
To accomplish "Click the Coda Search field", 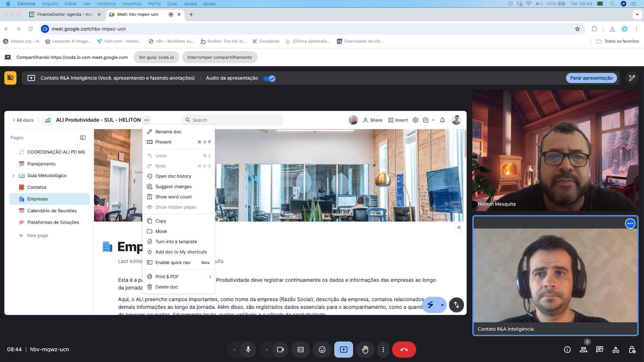I will point(232,120).
